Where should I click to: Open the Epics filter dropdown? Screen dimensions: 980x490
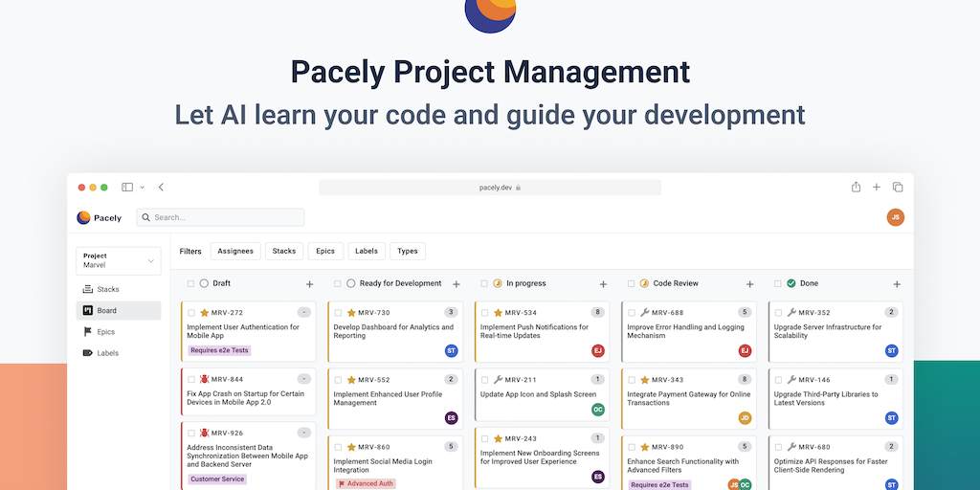click(x=325, y=251)
